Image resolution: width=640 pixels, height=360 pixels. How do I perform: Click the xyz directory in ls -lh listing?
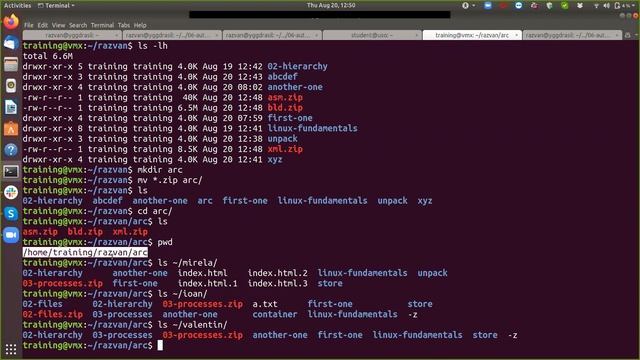click(275, 160)
